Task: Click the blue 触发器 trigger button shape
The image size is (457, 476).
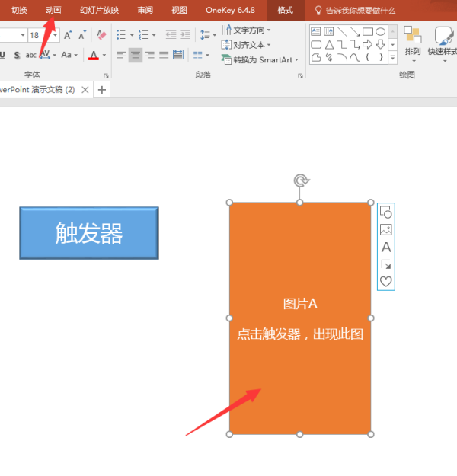Action: pos(89,233)
